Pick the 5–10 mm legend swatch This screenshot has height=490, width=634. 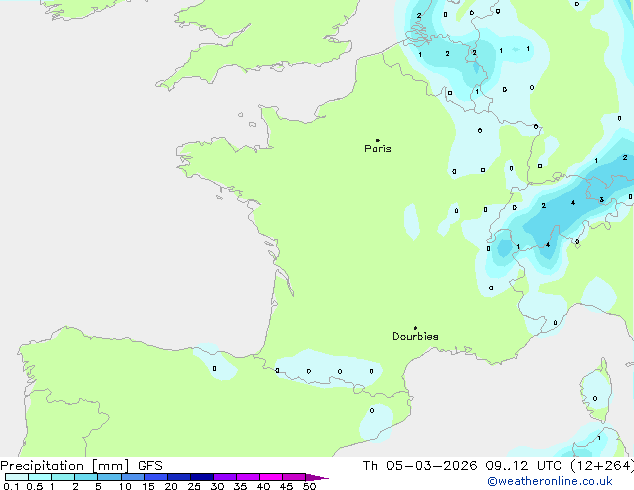click(110, 477)
